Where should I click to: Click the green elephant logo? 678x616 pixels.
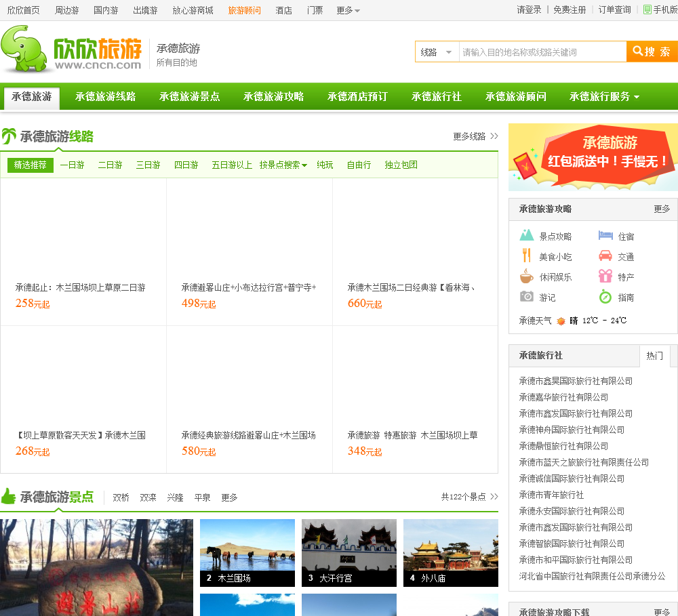pos(24,48)
